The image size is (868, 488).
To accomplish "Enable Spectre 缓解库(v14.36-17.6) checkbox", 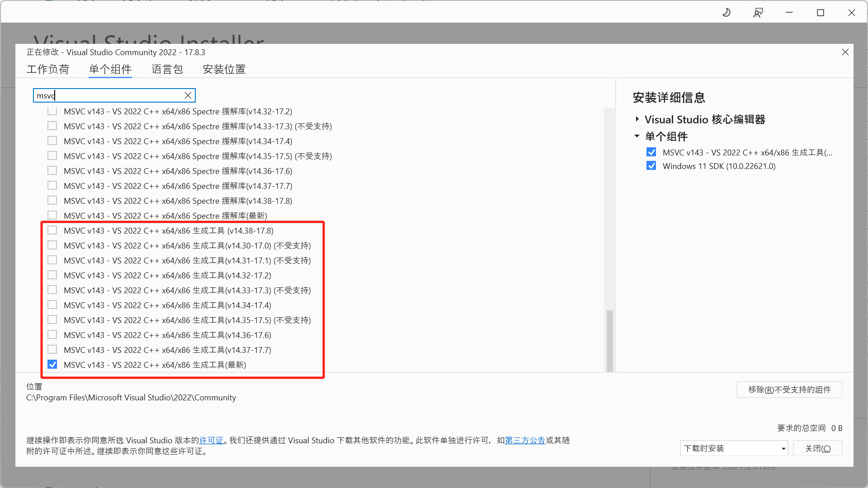I will click(x=52, y=171).
